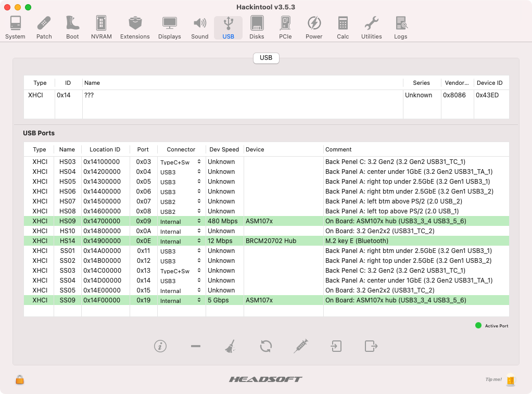The width and height of the screenshot is (532, 394).
Task: Open the Sound section
Action: (x=199, y=28)
